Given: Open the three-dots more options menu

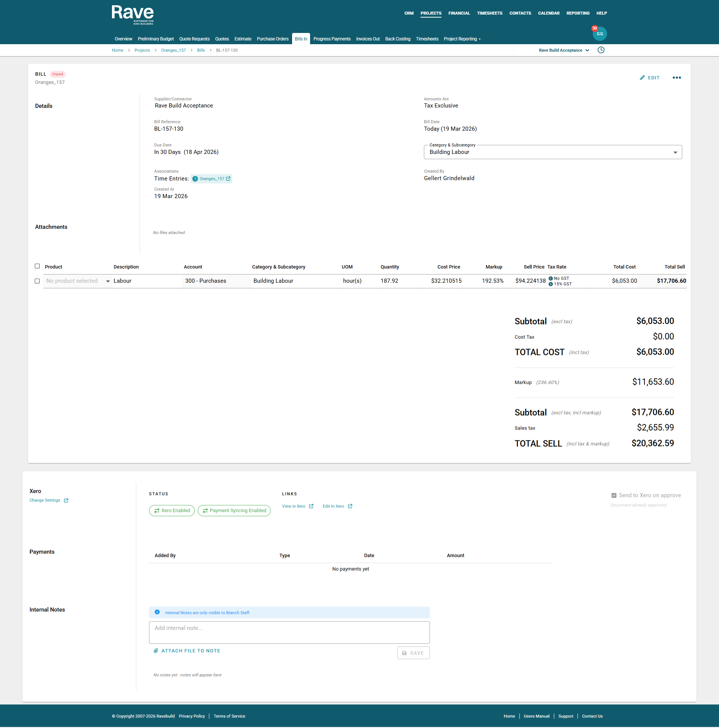Looking at the screenshot, I should (x=676, y=78).
